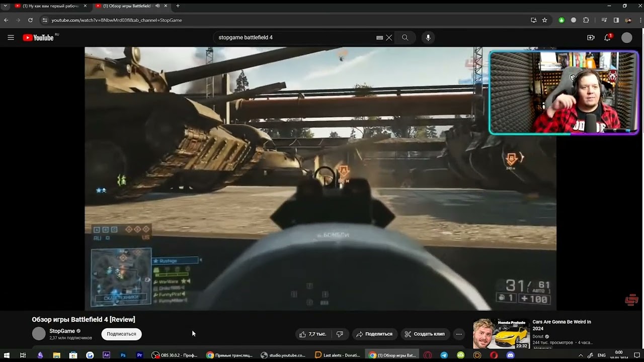The width and height of the screenshot is (644, 362).
Task: Go back with the browser back arrow
Action: pyautogui.click(x=6, y=20)
